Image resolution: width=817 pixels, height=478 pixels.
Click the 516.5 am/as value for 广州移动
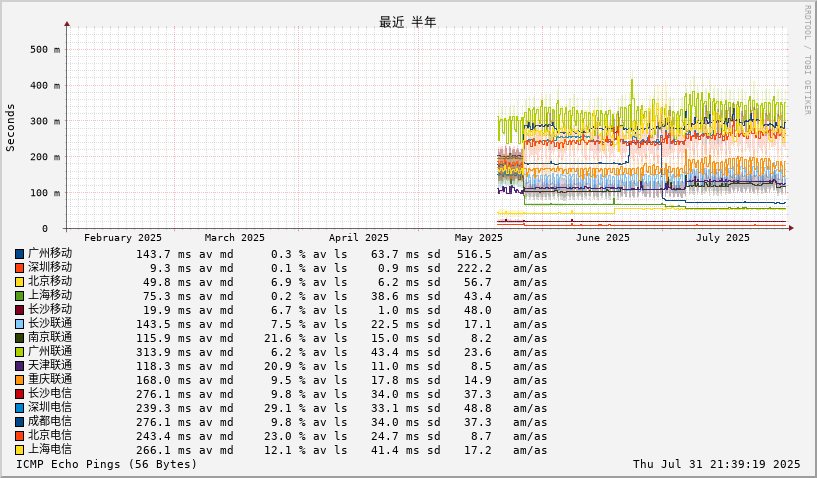pos(474,254)
